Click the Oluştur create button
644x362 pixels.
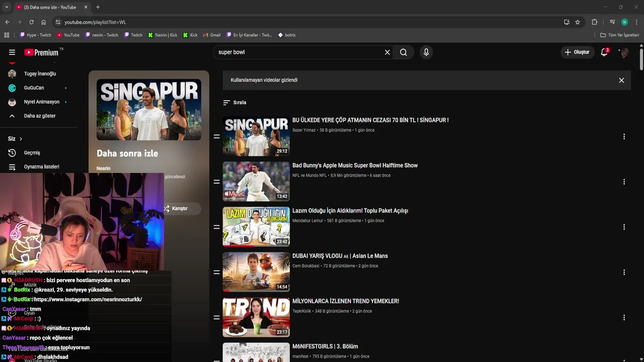click(x=577, y=52)
